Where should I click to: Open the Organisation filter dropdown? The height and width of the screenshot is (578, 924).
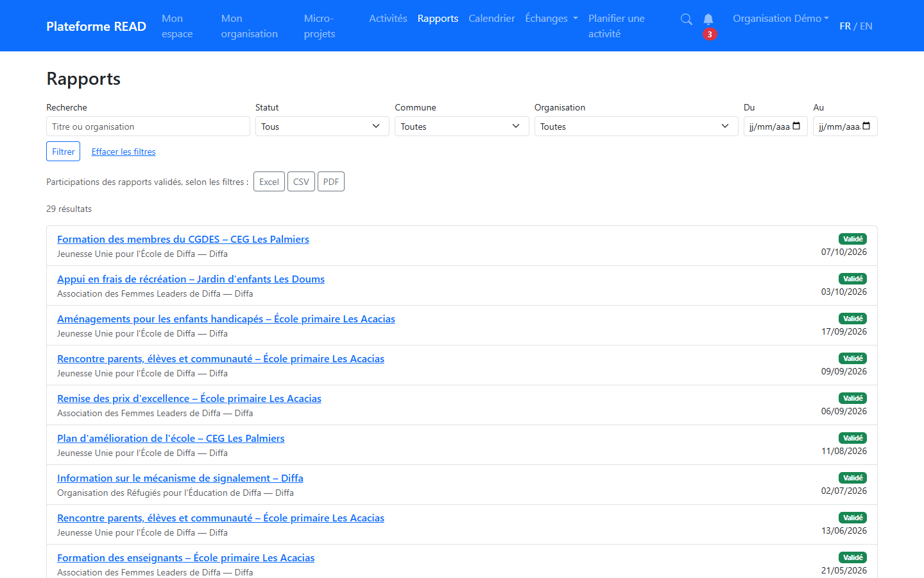637,127
